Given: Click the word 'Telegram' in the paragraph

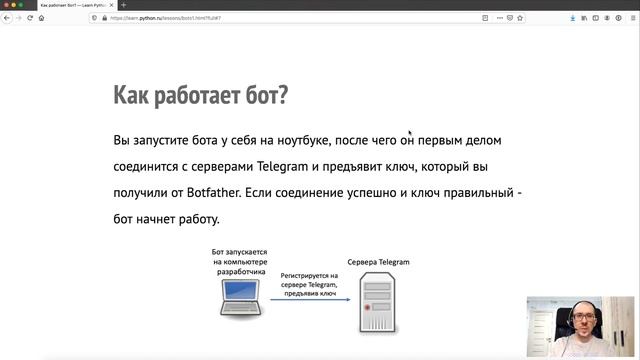Looking at the screenshot, I should (282, 167).
